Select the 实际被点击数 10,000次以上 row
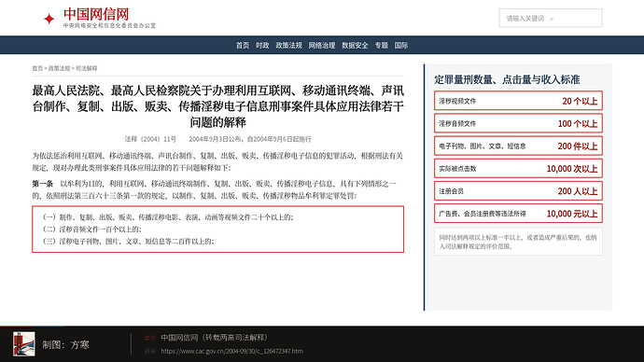Image resolution: width=644 pixels, height=362 pixels. [518, 168]
